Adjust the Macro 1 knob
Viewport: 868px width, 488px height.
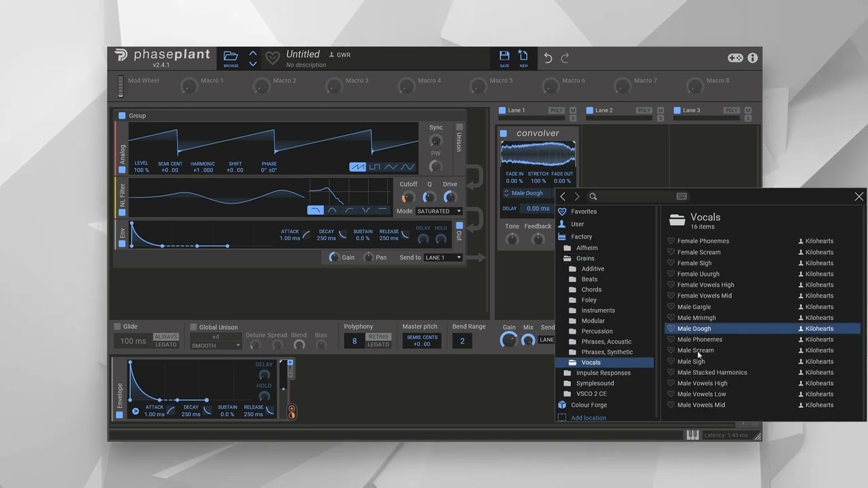tap(189, 86)
